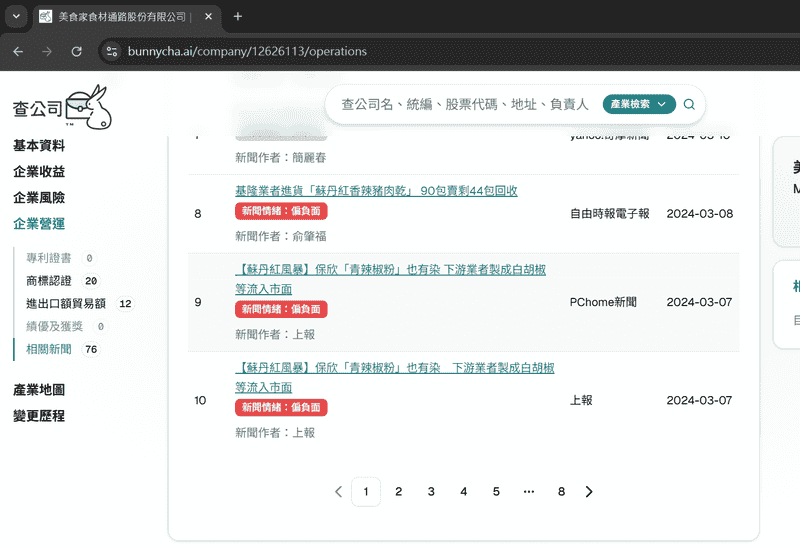Go to pagination page 4
This screenshot has height=547, width=800.
(x=464, y=492)
